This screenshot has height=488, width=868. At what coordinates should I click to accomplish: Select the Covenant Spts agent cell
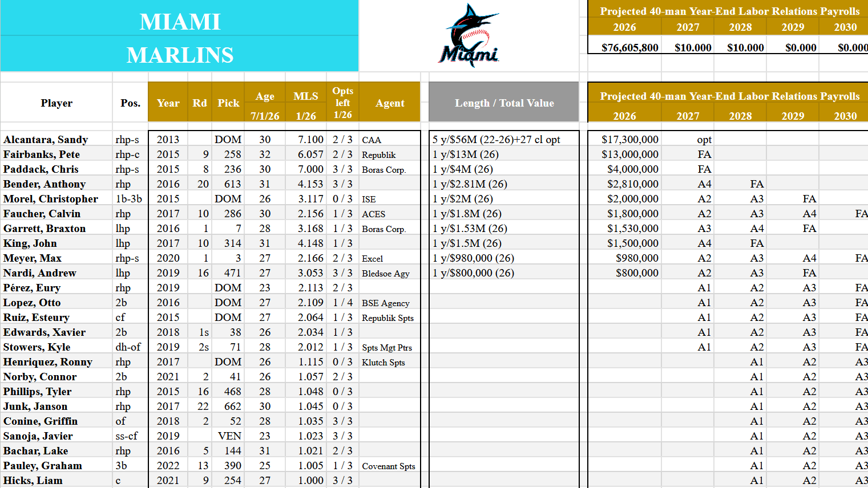(x=390, y=465)
